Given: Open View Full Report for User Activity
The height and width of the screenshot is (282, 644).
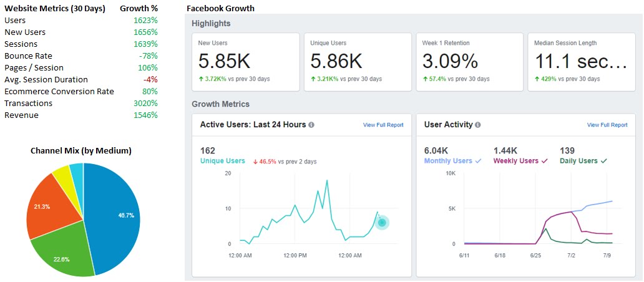Looking at the screenshot, I should [607, 125].
